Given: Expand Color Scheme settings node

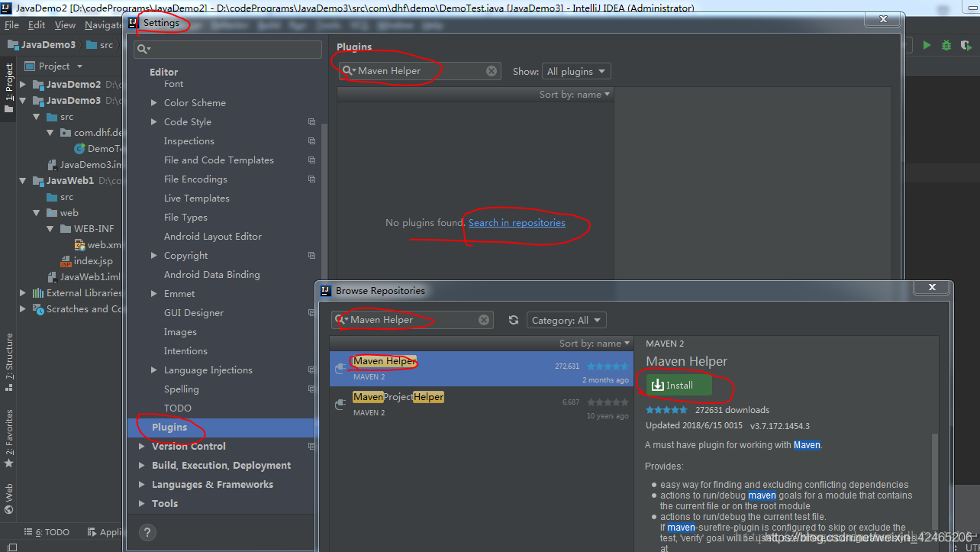Looking at the screenshot, I should [154, 103].
